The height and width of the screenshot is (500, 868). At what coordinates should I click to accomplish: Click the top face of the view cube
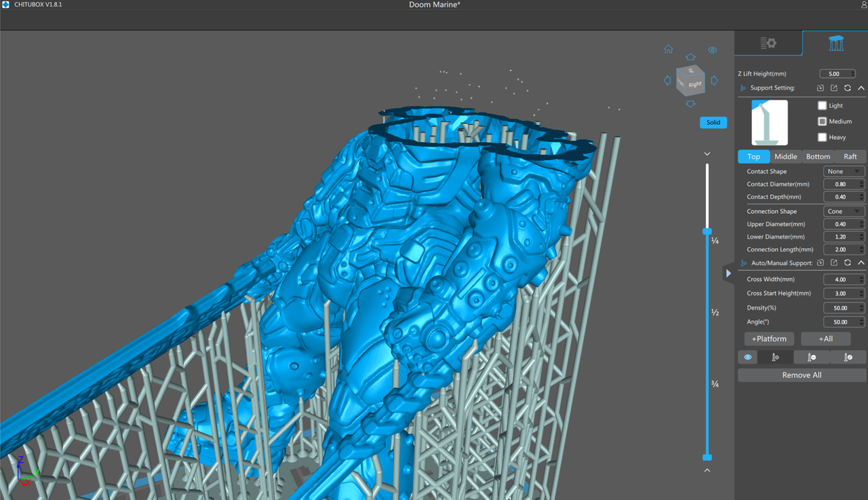691,70
